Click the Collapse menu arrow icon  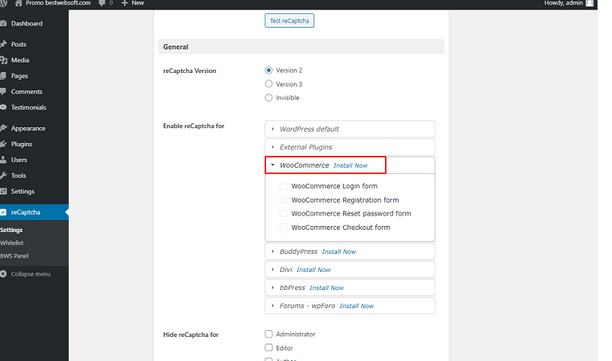tap(3, 274)
